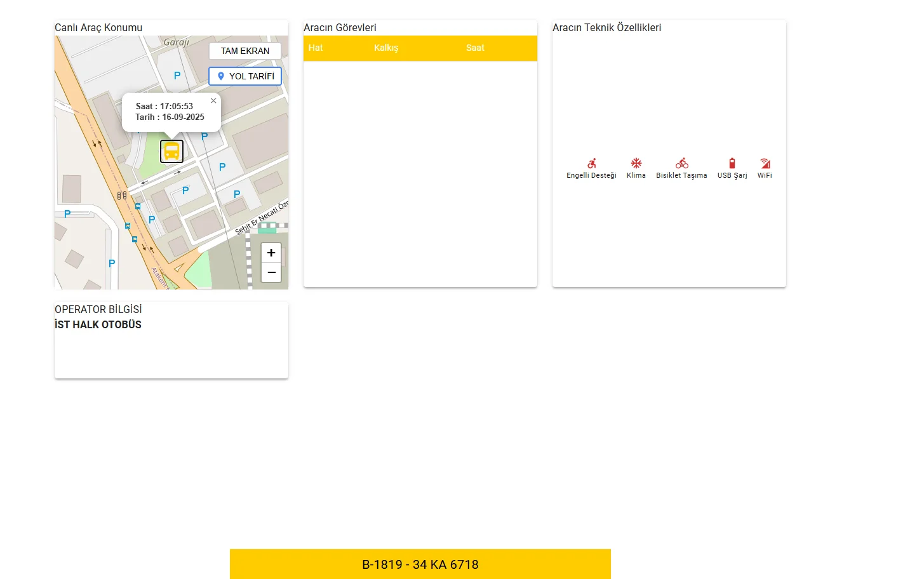Open the map with TAM EKRAN button
The width and height of the screenshot is (924, 579).
pyautogui.click(x=245, y=51)
